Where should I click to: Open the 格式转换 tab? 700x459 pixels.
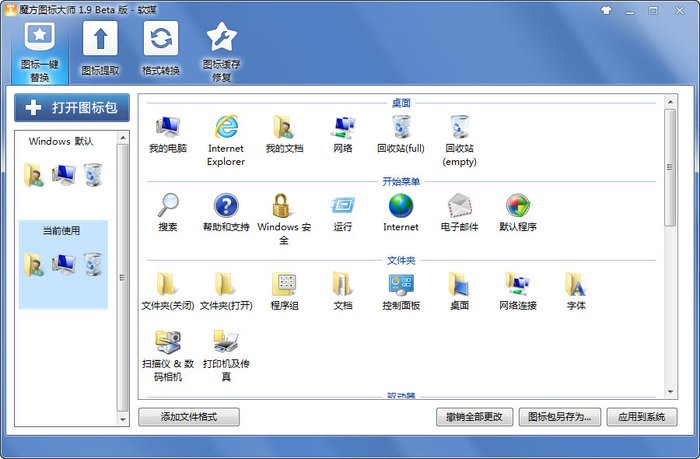[161, 49]
